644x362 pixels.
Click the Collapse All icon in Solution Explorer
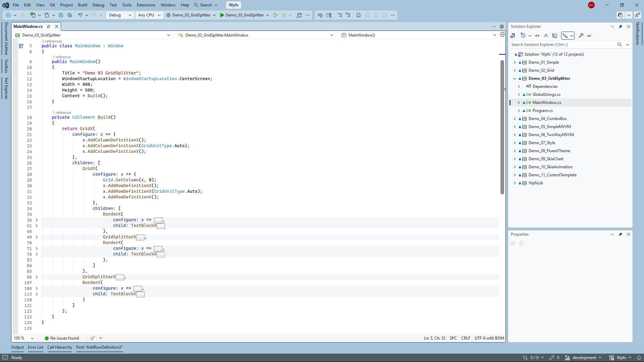click(x=546, y=36)
